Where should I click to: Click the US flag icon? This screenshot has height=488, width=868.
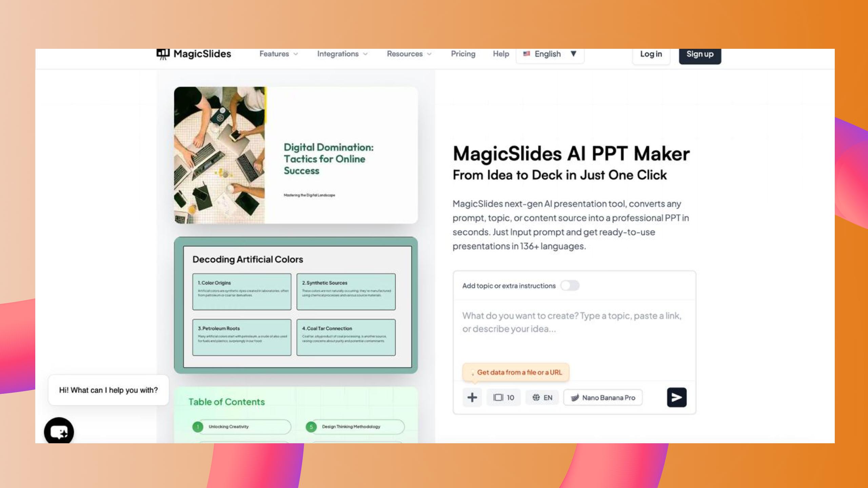(x=526, y=54)
